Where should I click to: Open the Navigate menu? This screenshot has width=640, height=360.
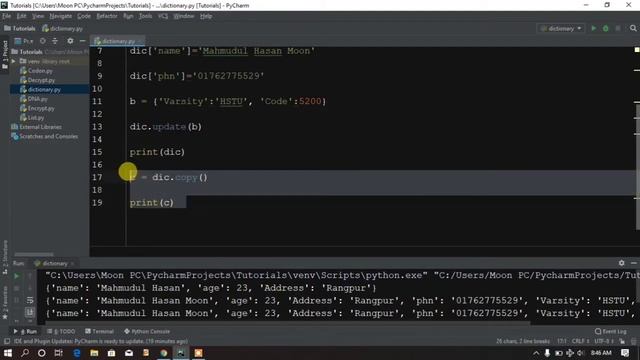pyautogui.click(x=60, y=16)
